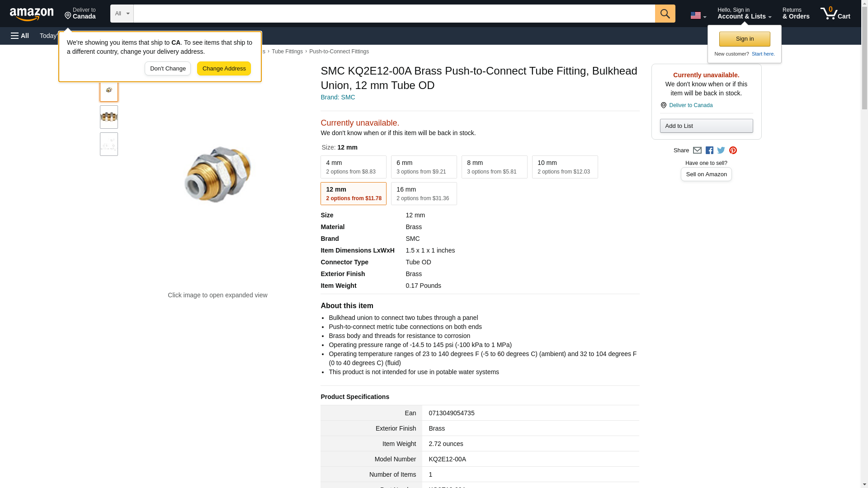Screen dimensions: 868x488
Task: Click the Amazon logo
Action: click(32, 14)
